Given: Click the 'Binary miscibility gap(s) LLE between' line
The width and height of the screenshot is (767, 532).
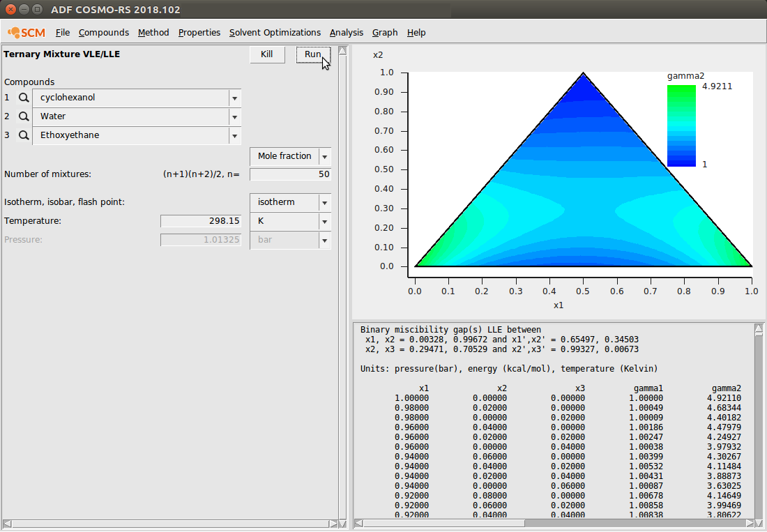Looking at the screenshot, I should [x=450, y=330].
